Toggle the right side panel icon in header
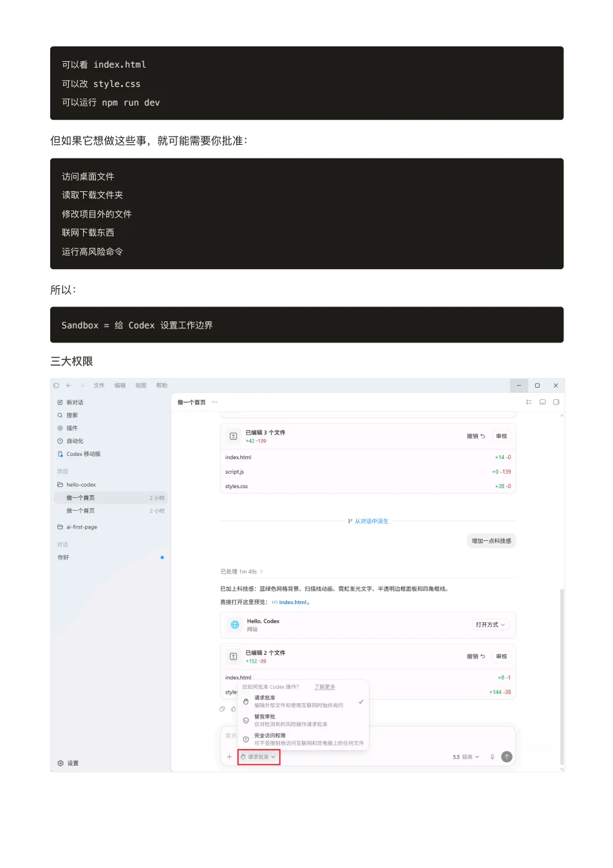Screen dimensions: 613x868 [x=556, y=402]
